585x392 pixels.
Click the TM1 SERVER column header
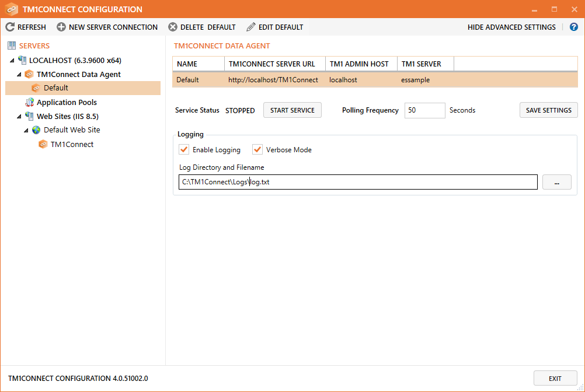(x=426, y=64)
